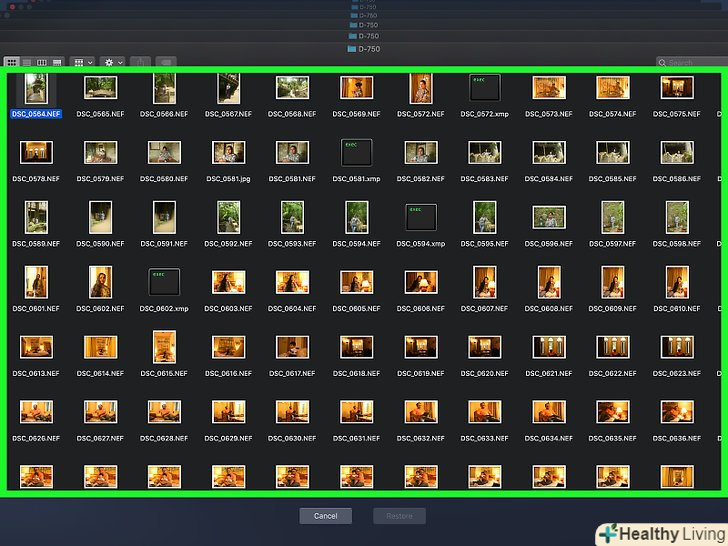Click the Share toolbar icon
The width and height of the screenshot is (728, 546).
[141, 62]
